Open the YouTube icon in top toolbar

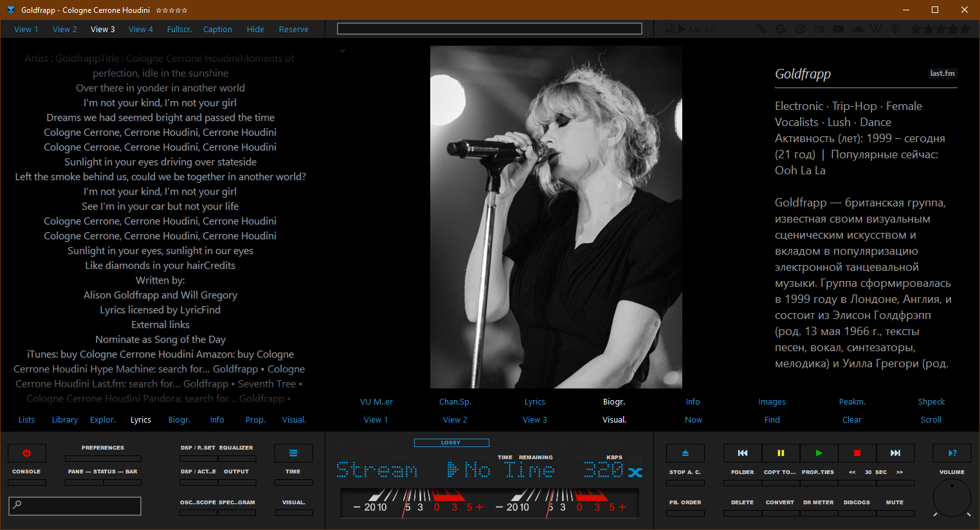[838, 29]
